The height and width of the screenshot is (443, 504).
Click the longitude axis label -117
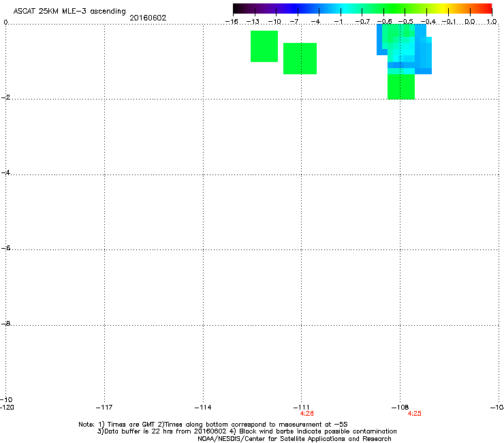tap(104, 408)
